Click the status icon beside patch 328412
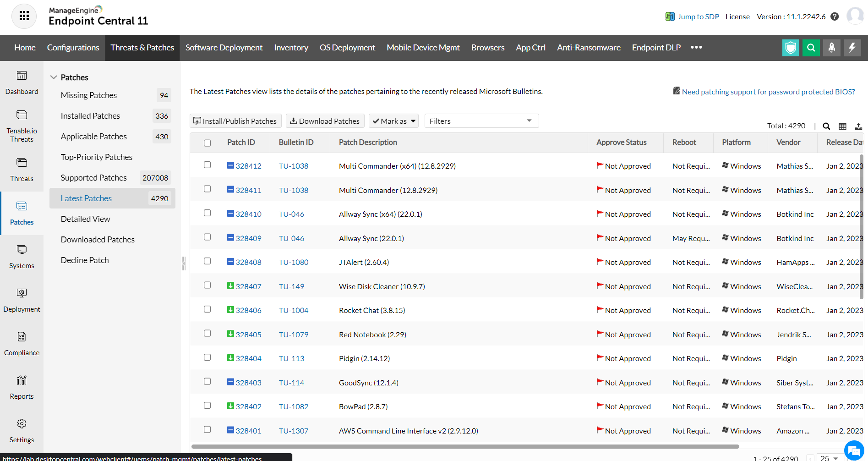This screenshot has width=868, height=461. click(231, 165)
